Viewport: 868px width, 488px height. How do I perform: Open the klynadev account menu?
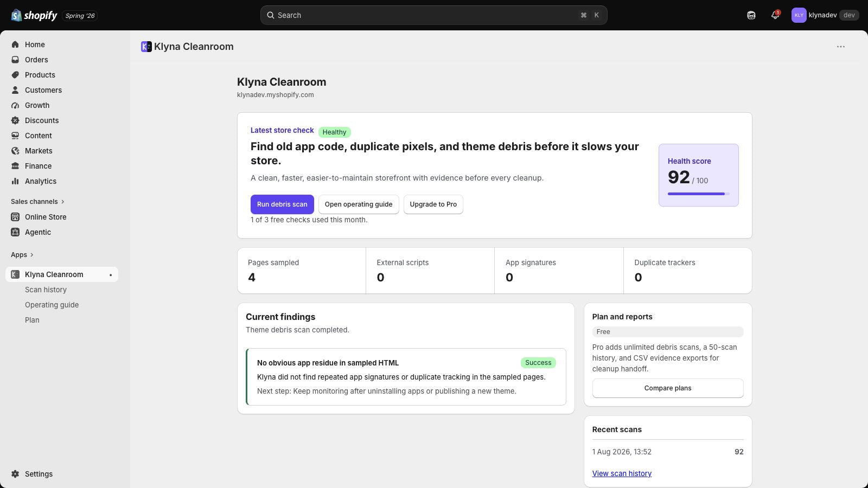click(x=825, y=15)
